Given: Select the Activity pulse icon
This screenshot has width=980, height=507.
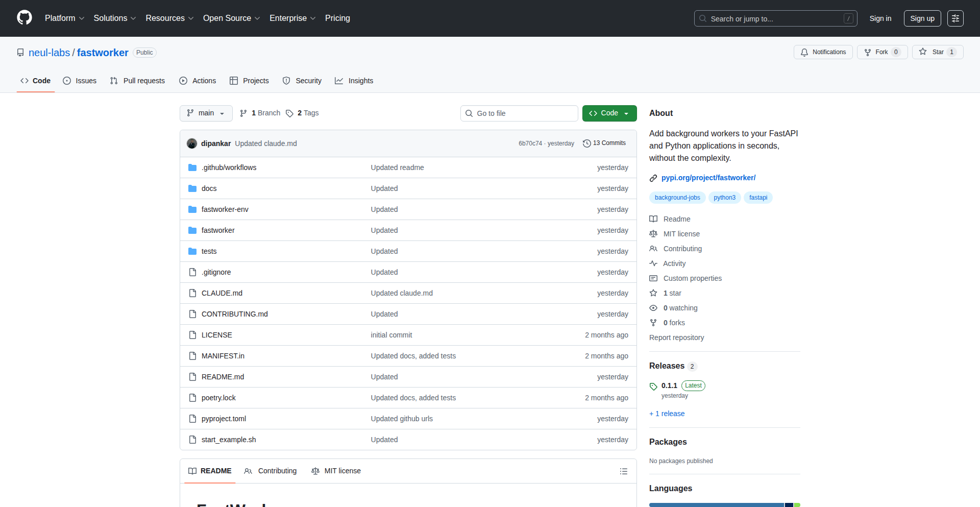Looking at the screenshot, I should click(x=653, y=263).
